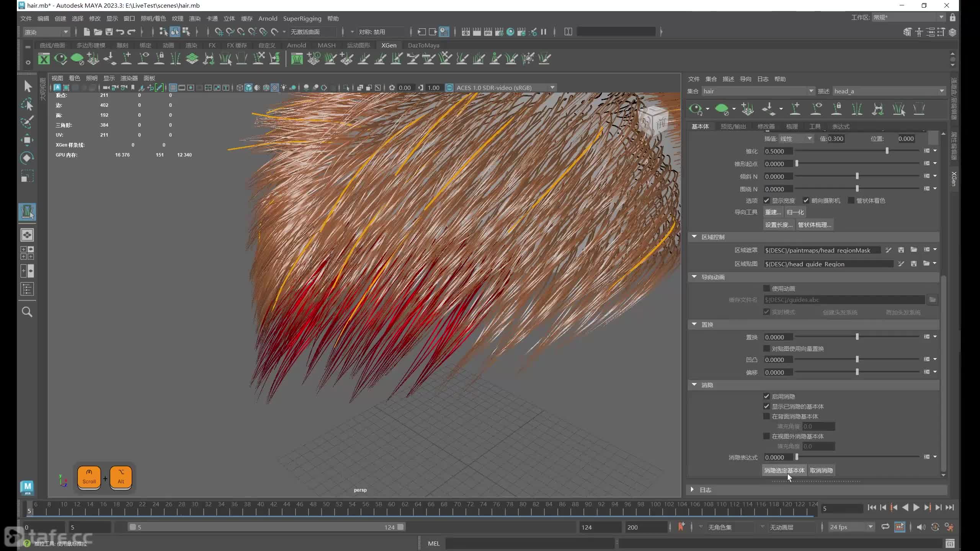Enable 对贴图使用向量置换 checkbox
Screen dimensions: 980x551
[766, 349]
